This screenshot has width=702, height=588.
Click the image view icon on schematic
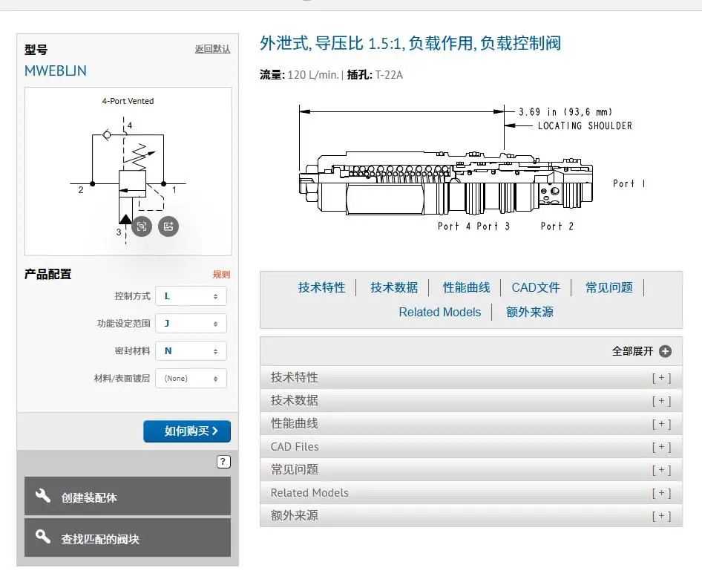(x=168, y=226)
